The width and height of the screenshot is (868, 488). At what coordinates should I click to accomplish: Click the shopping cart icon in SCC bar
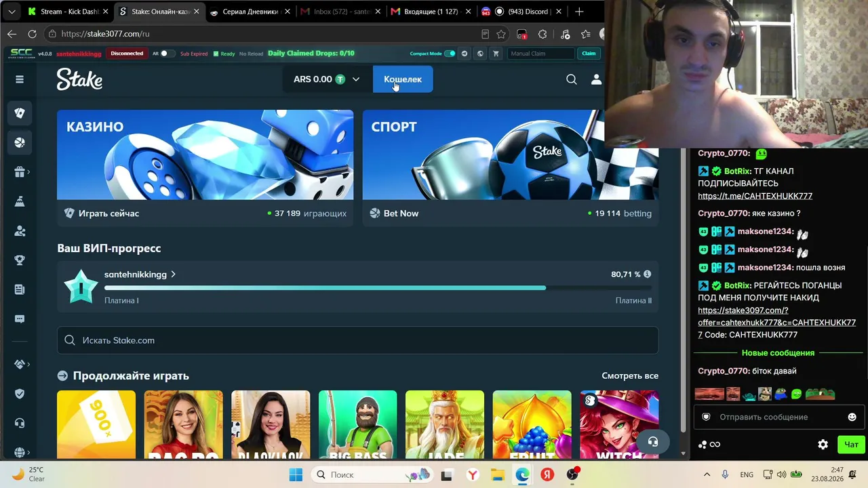[496, 54]
